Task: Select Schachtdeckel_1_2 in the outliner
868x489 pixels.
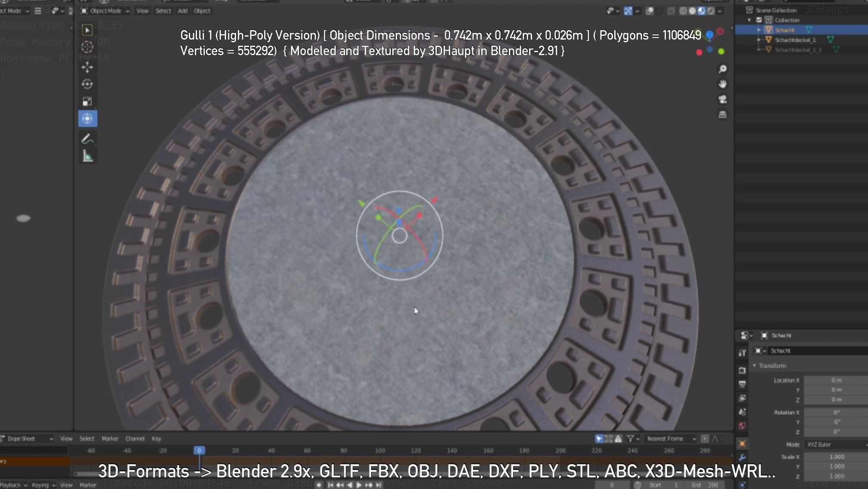Action: point(798,50)
